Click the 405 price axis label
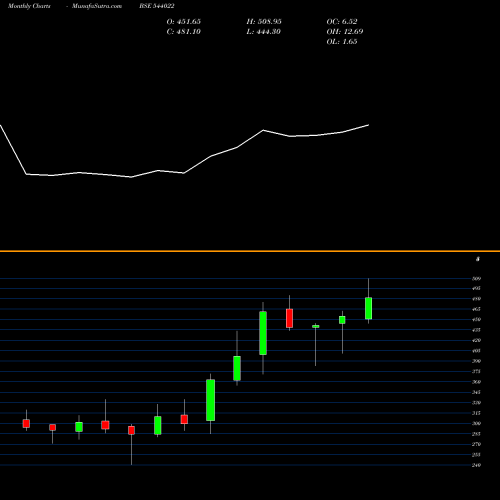The image size is (500, 500). [x=476, y=351]
